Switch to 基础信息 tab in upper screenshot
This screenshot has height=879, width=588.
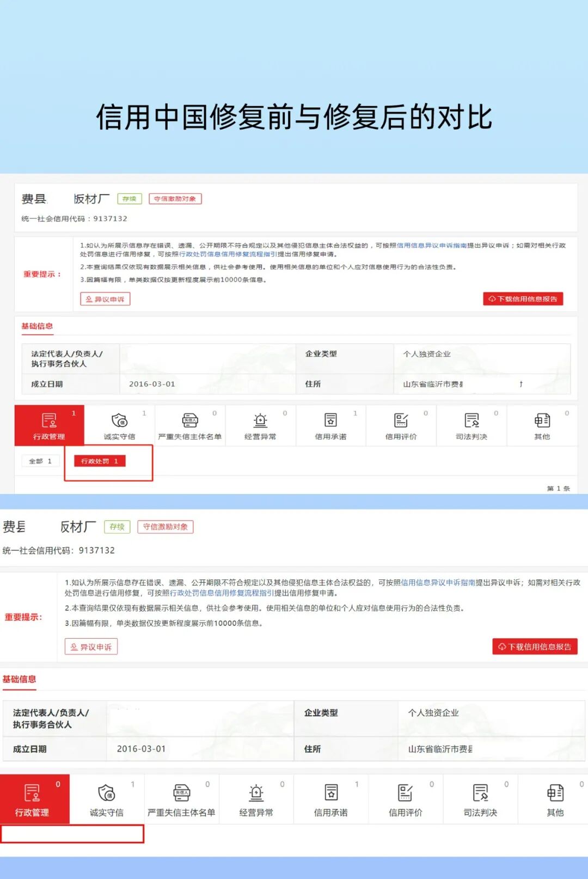pos(37,326)
